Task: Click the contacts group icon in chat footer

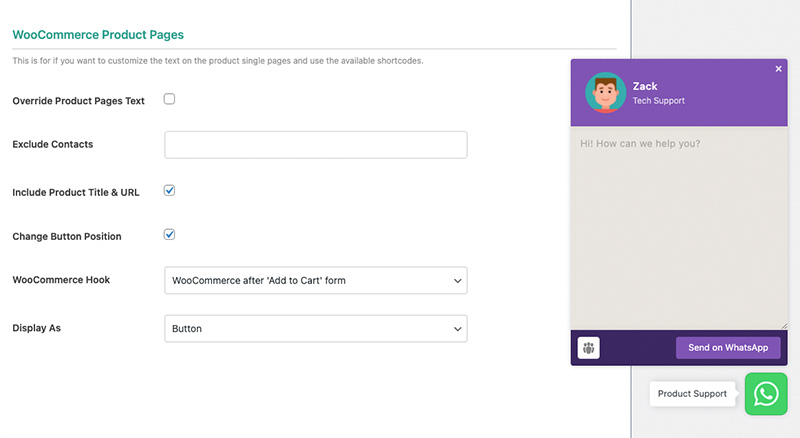Action: 589,348
